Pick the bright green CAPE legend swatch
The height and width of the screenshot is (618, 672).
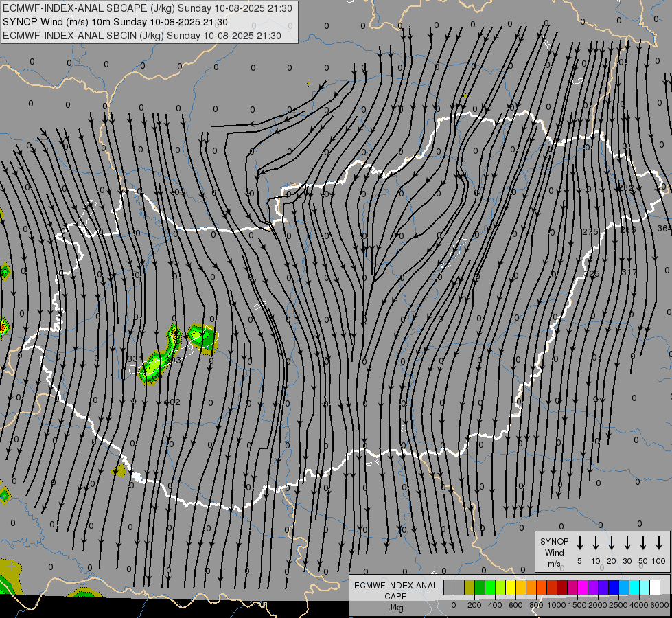490,587
